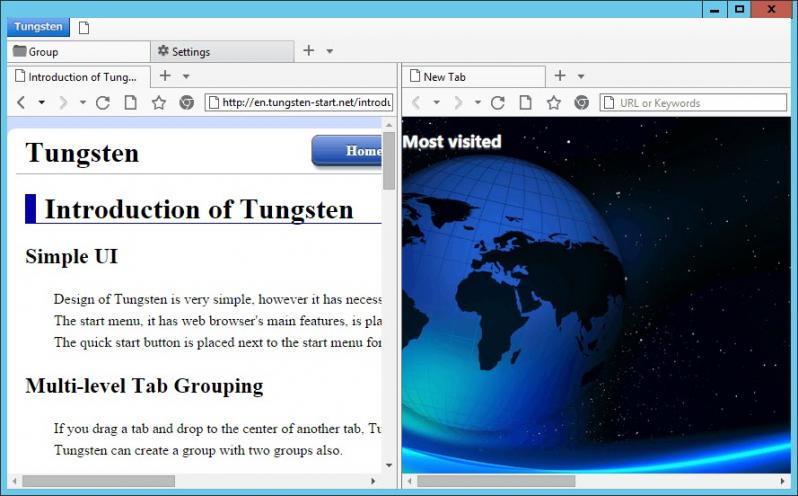Add a new tab in the left pane
Viewport: 798px width, 496px height.
165,76
